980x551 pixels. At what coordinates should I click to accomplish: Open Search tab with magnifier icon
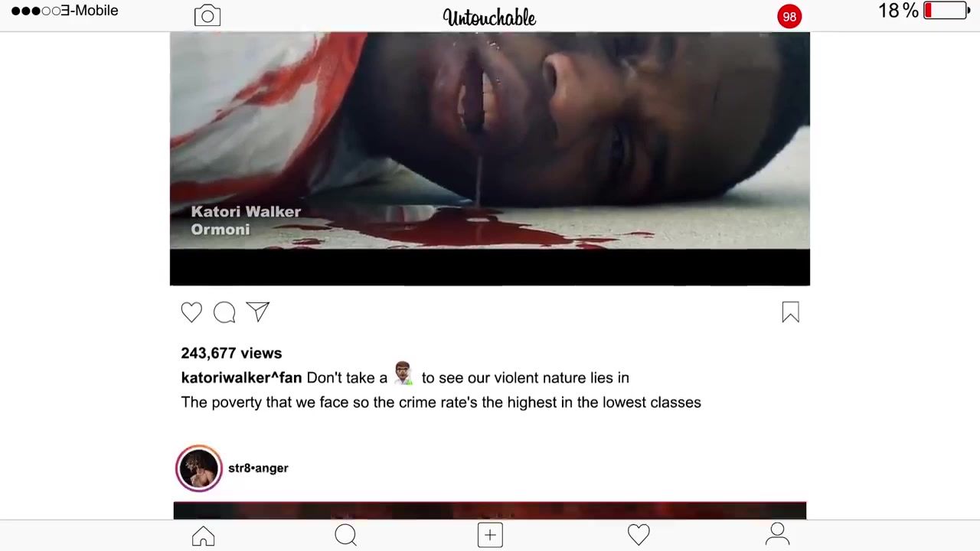(346, 535)
